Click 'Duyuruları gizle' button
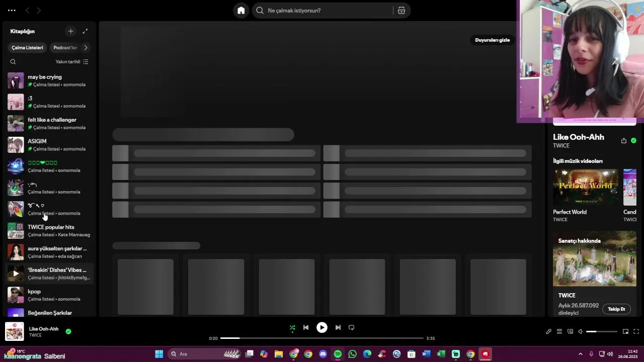 click(x=493, y=40)
